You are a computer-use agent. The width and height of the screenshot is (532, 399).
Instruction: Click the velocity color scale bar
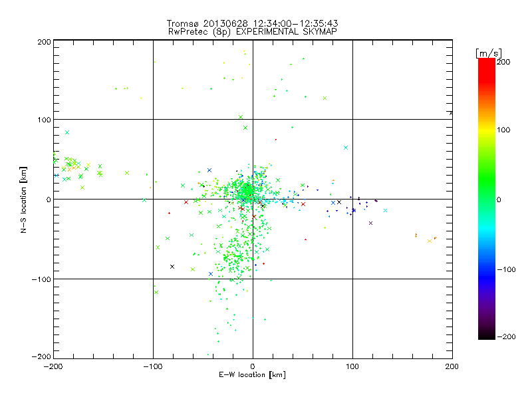487,199
